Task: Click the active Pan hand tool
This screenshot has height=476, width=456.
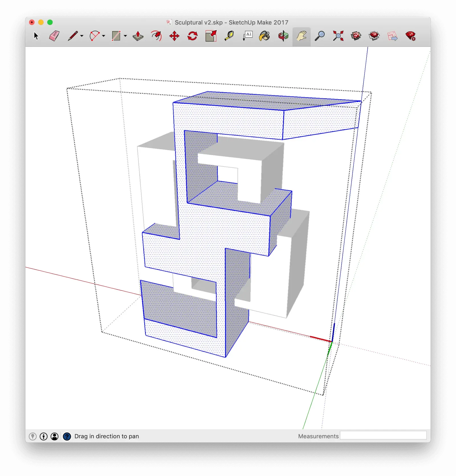Action: click(302, 36)
